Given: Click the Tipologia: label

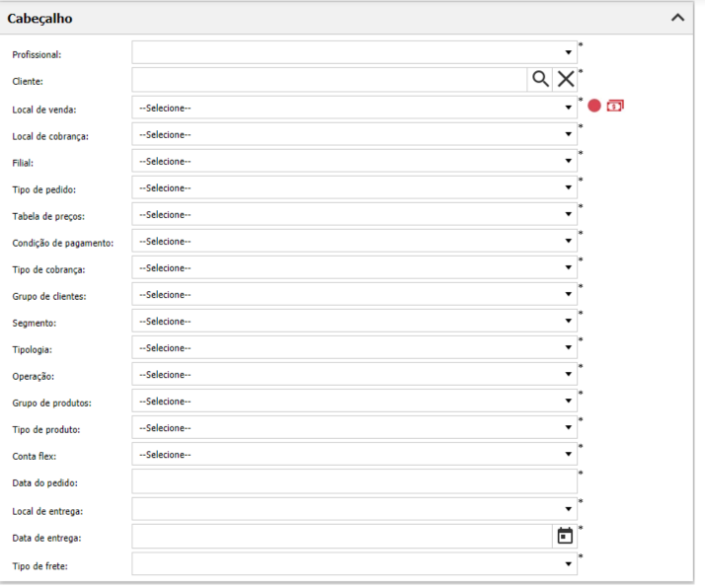Looking at the screenshot, I should tap(33, 349).
